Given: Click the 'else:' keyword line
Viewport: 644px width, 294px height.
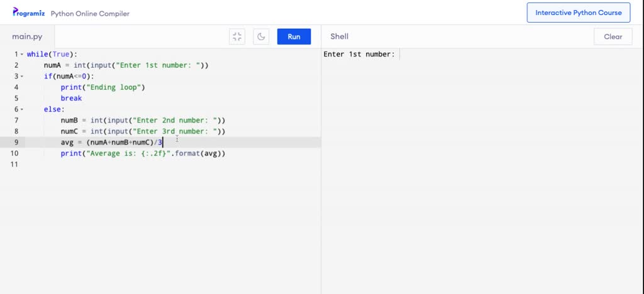Looking at the screenshot, I should coord(54,109).
